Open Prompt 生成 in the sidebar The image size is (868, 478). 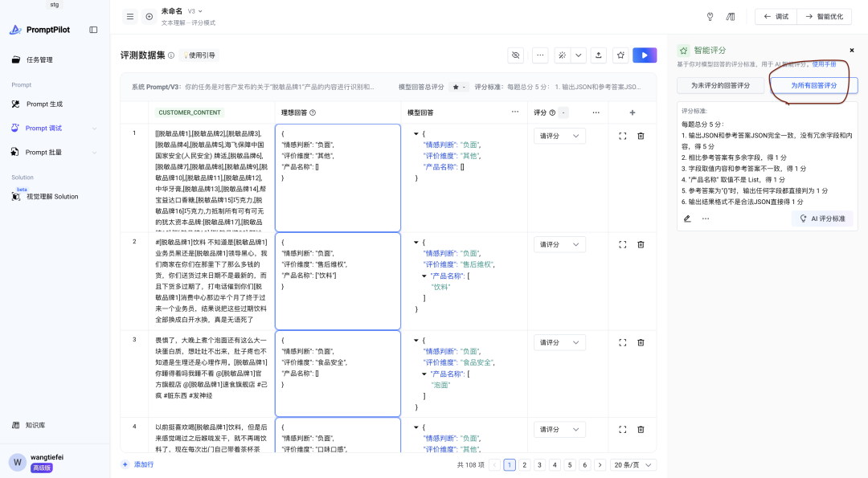44,104
